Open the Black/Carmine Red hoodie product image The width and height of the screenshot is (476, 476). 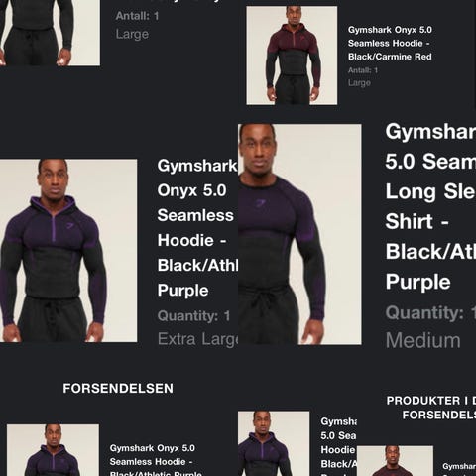tap(292, 56)
